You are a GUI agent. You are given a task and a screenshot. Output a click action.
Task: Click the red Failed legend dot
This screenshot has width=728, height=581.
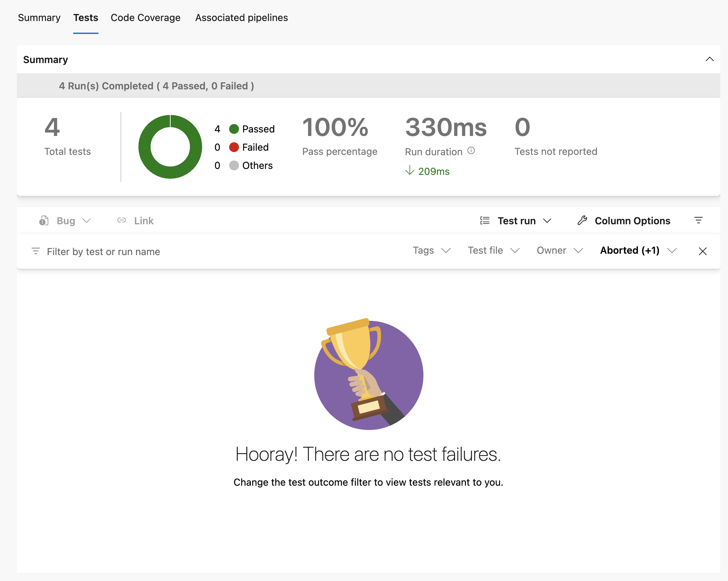point(234,147)
